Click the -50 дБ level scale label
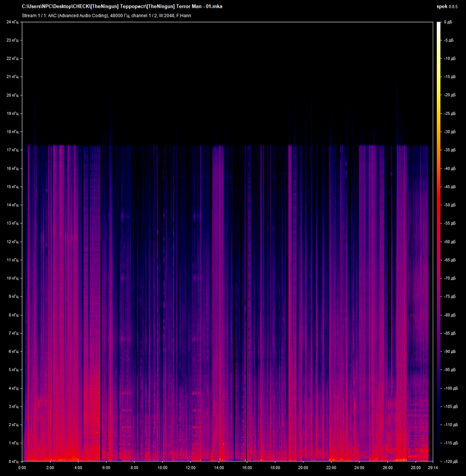Image resolution: width=466 pixels, height=476 pixels. coord(450,205)
